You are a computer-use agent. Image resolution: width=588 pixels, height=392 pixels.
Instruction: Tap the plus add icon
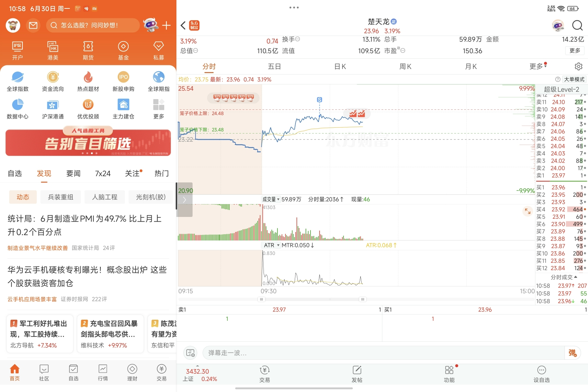166,25
